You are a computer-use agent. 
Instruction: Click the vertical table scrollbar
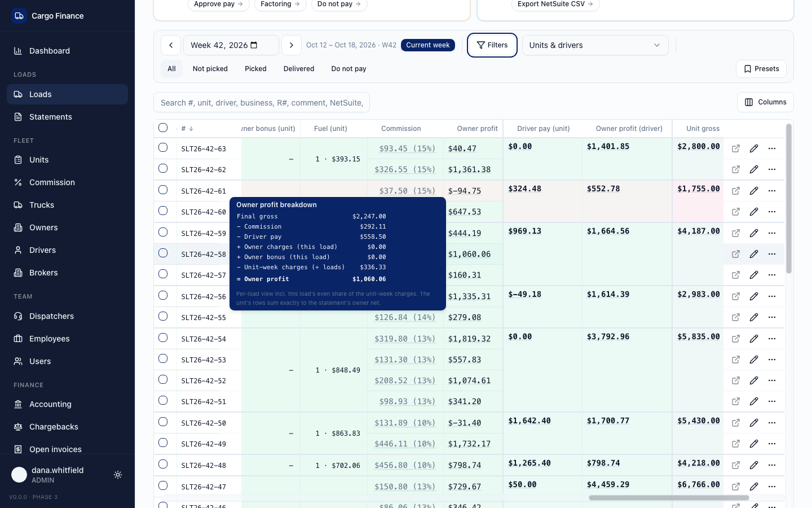pyautogui.click(x=789, y=199)
